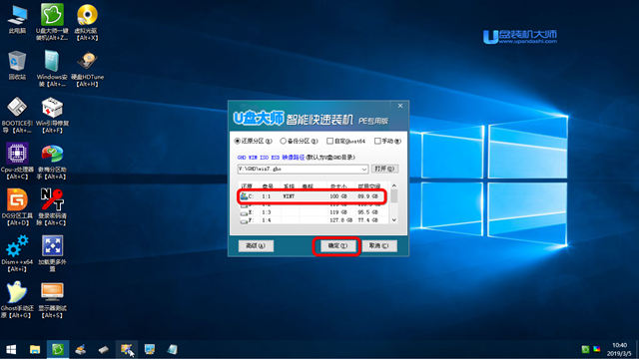Open the Windows Start button
Image resolution: width=639 pixels, height=364 pixels.
(11, 349)
